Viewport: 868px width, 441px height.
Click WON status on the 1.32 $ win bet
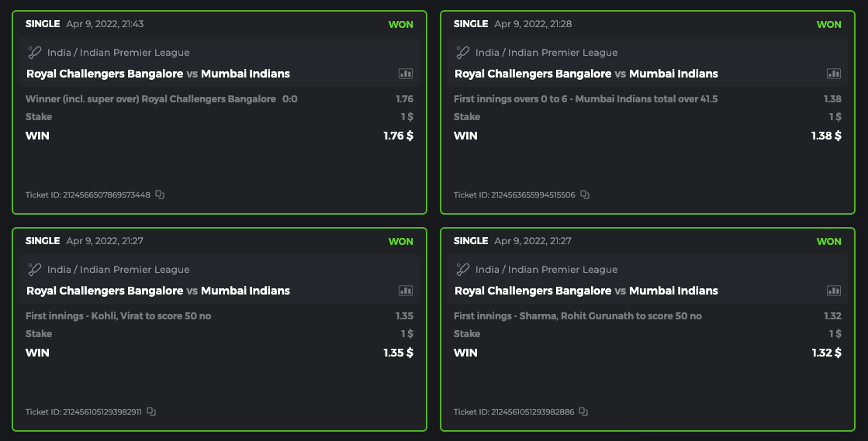pos(829,241)
